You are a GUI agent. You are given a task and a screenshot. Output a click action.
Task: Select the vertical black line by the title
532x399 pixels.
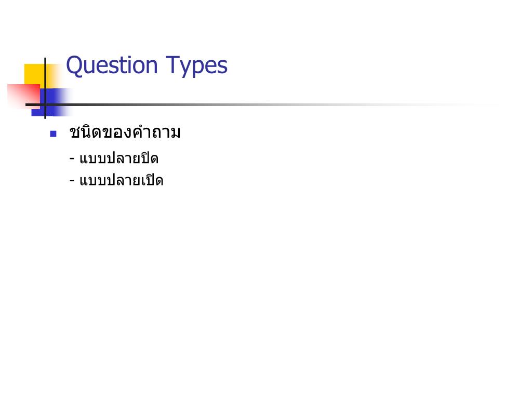point(45,88)
